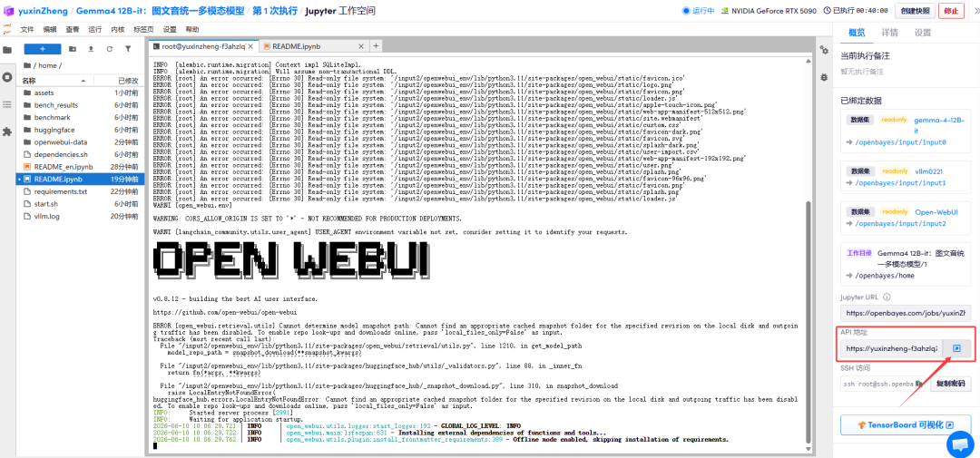Switch to the 详情 tab
This screenshot has width=980, height=458.
890,34
